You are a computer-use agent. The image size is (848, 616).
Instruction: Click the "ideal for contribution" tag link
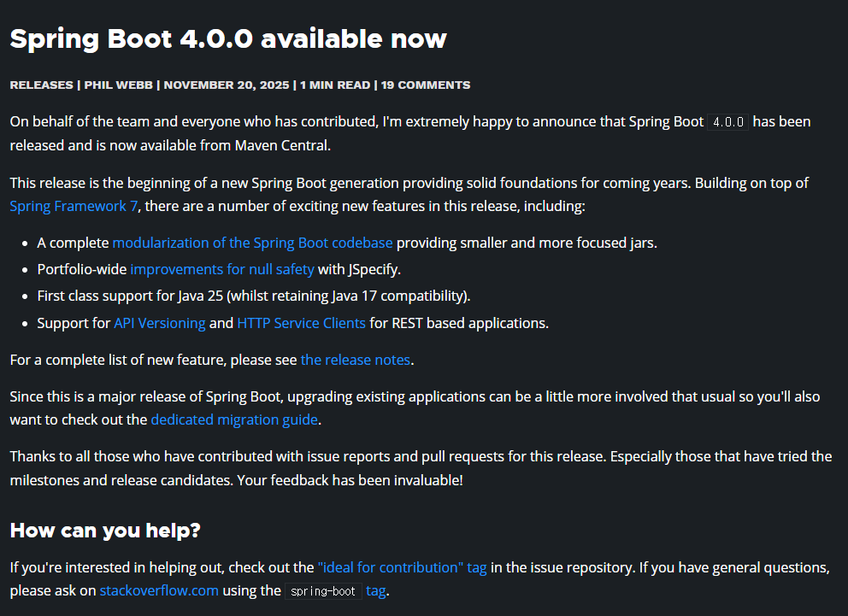(x=403, y=567)
